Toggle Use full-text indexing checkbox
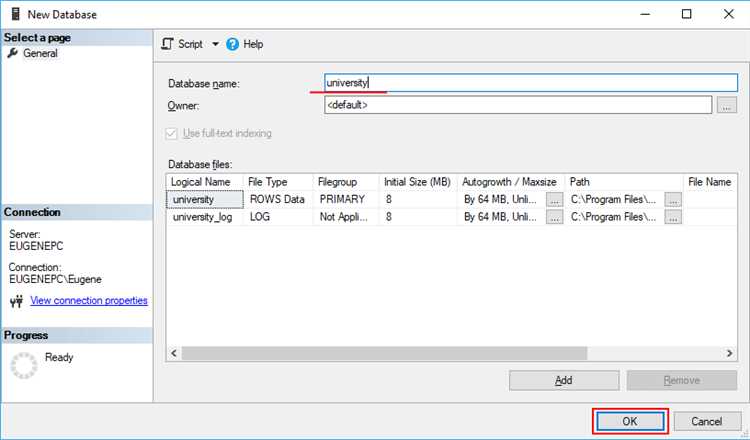 (171, 133)
